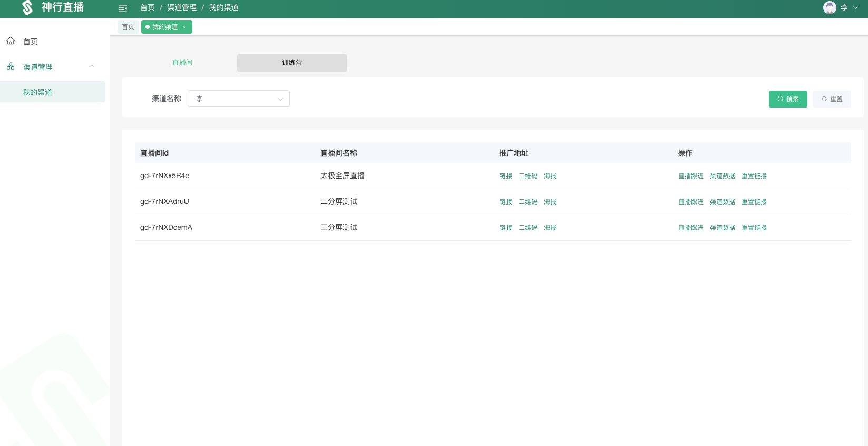Click the user name 李 at the top right

point(844,8)
